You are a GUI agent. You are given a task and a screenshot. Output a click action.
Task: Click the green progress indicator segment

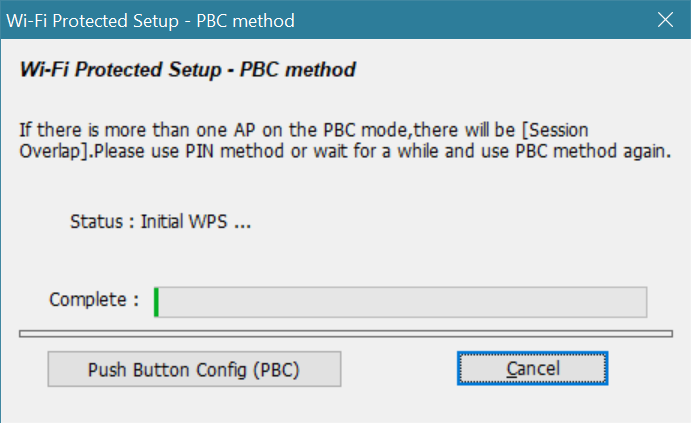[157, 302]
